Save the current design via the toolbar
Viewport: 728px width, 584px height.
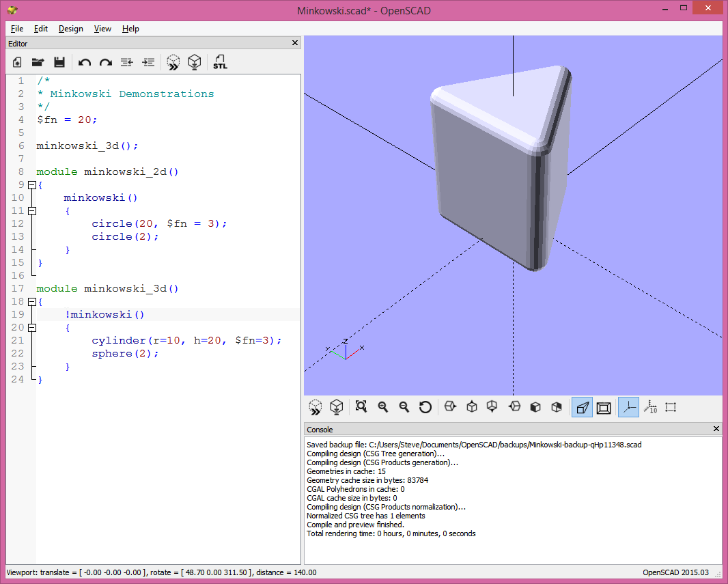(59, 62)
